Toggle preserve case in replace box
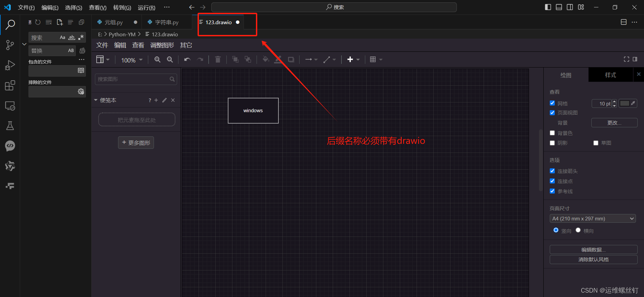 tap(71, 50)
